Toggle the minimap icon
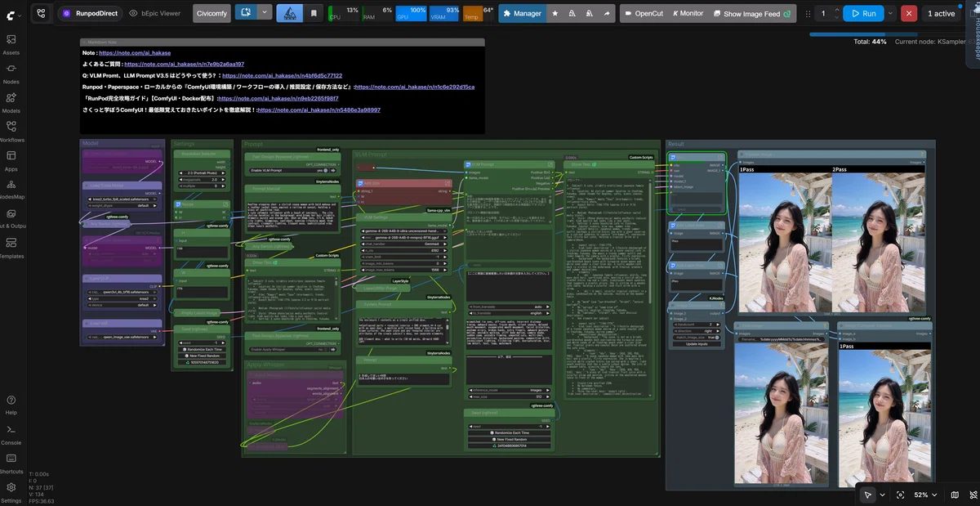This screenshot has height=506, width=980. tap(955, 495)
